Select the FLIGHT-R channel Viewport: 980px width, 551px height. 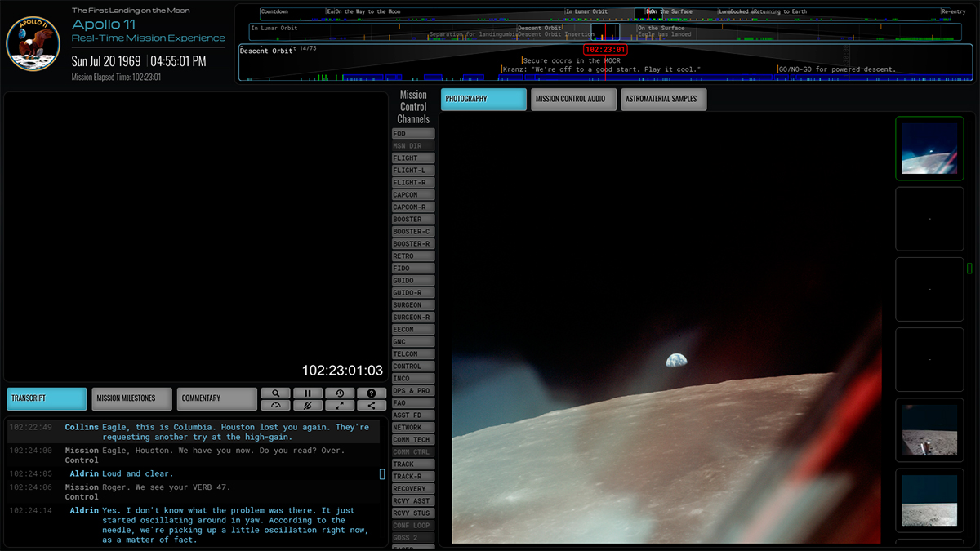pyautogui.click(x=413, y=183)
